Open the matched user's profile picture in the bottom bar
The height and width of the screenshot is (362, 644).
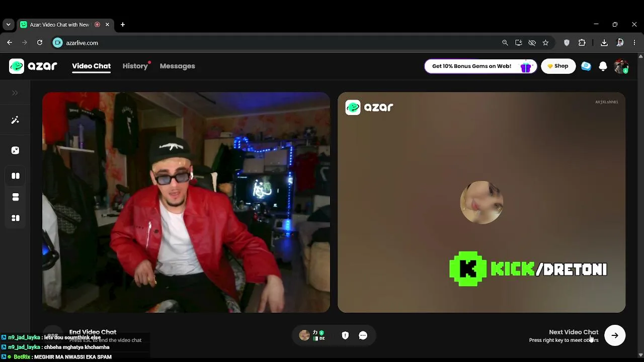304,335
